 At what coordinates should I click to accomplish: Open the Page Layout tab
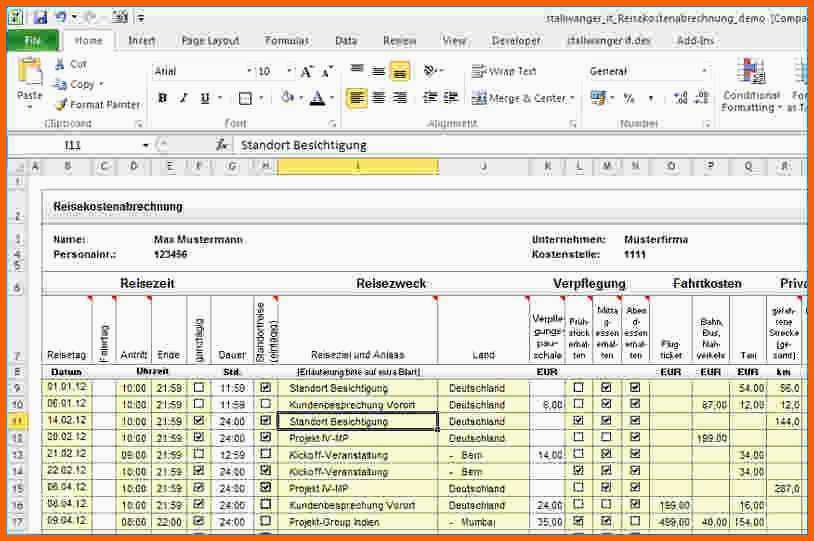click(210, 41)
